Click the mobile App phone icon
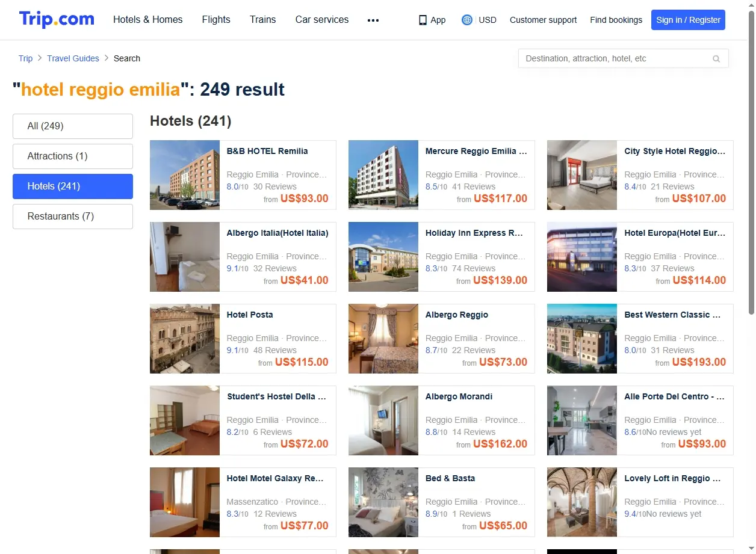 pyautogui.click(x=423, y=20)
